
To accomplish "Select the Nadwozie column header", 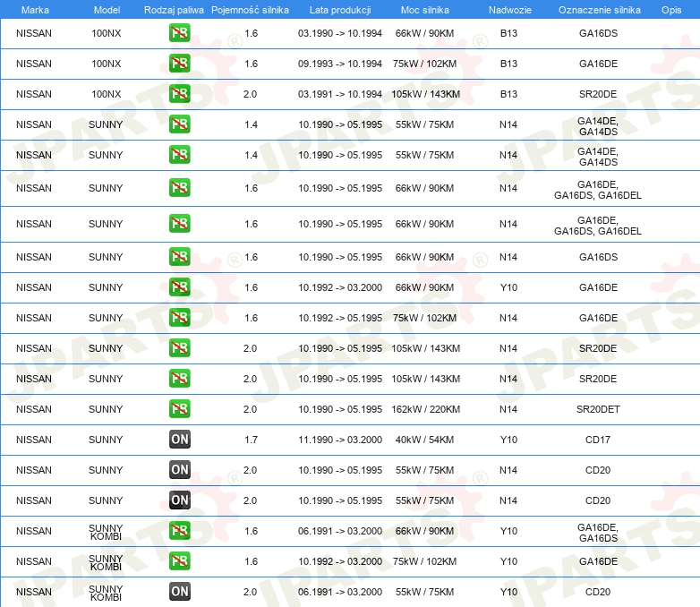I will [x=510, y=10].
